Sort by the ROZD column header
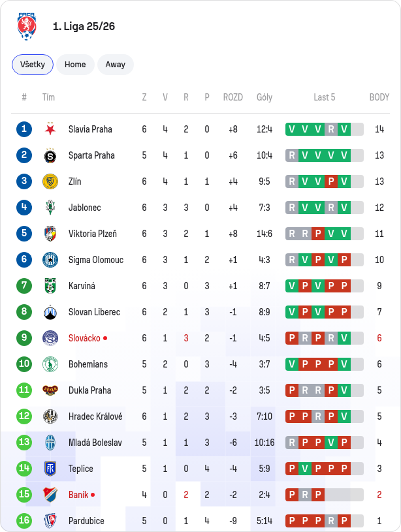The image size is (401, 532). pos(233,97)
